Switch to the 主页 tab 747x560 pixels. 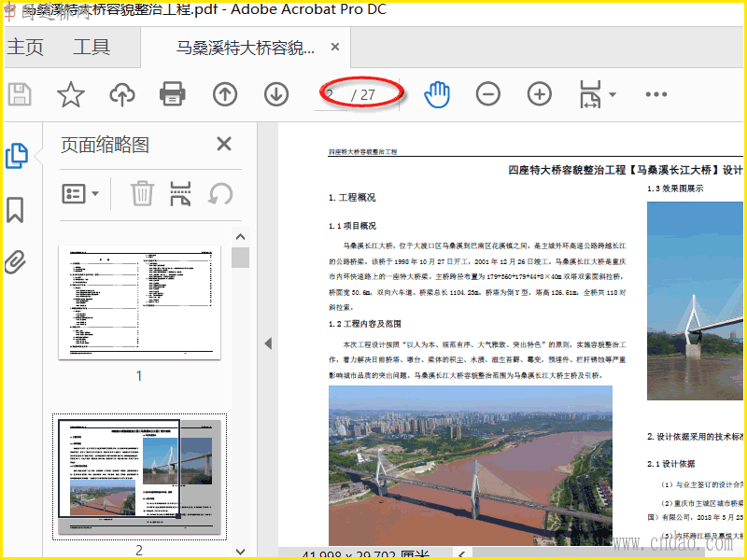click(x=25, y=48)
